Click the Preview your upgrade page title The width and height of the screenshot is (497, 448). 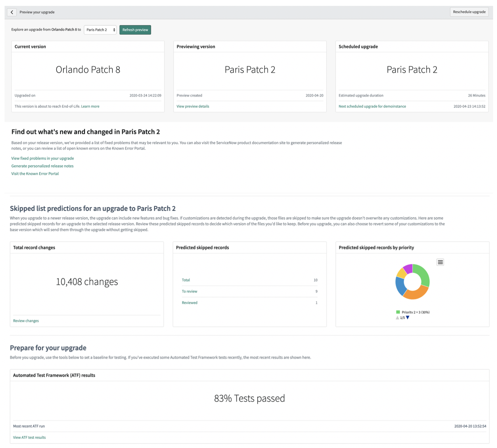37,12
